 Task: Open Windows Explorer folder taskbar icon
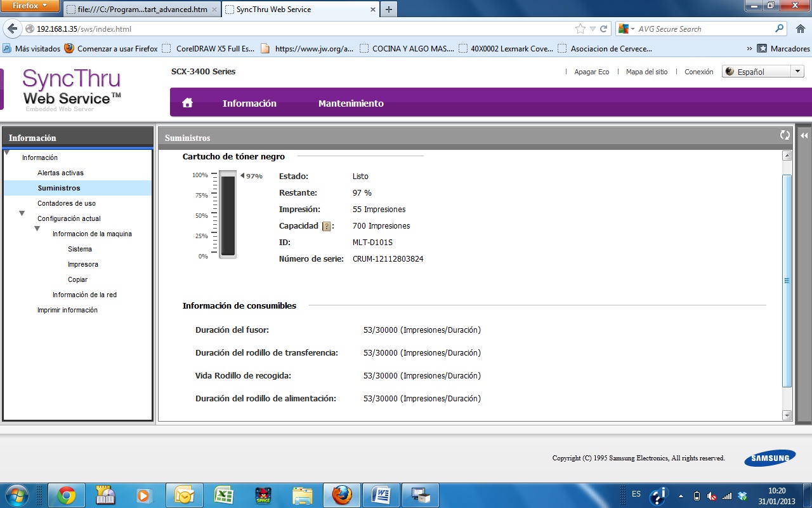coord(301,495)
